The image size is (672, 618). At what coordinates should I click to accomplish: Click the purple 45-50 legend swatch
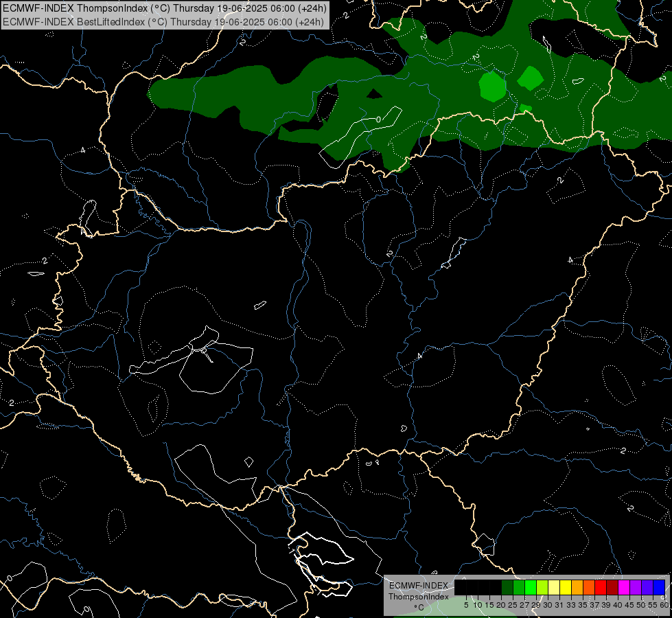pyautogui.click(x=636, y=588)
